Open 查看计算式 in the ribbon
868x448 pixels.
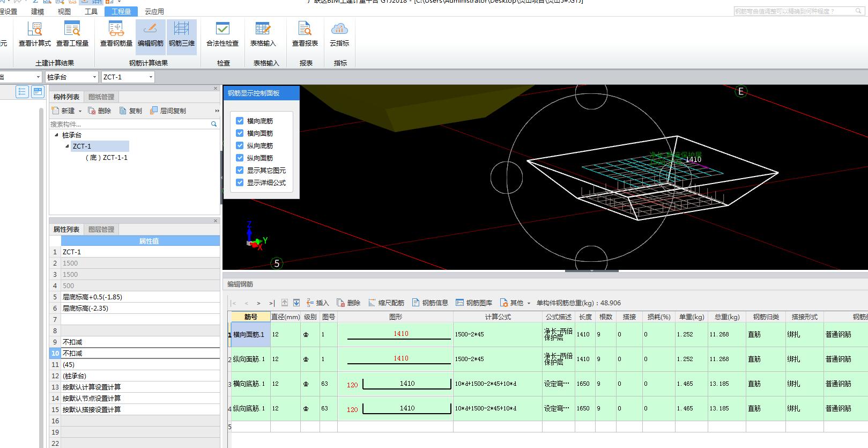coord(35,35)
